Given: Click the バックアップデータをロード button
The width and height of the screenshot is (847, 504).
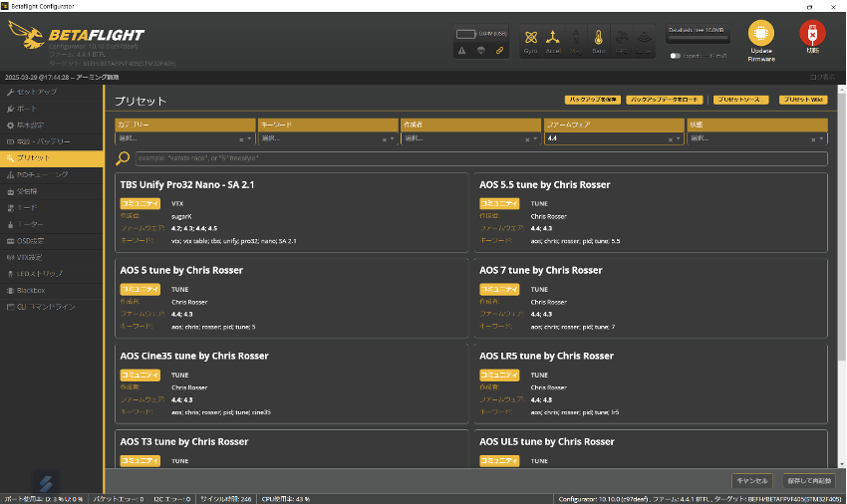Looking at the screenshot, I should 665,100.
